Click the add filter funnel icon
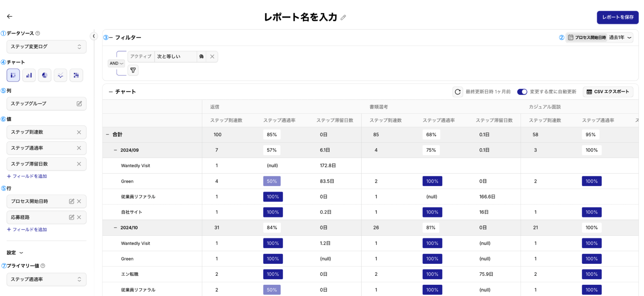The image size is (644, 296). (x=133, y=70)
